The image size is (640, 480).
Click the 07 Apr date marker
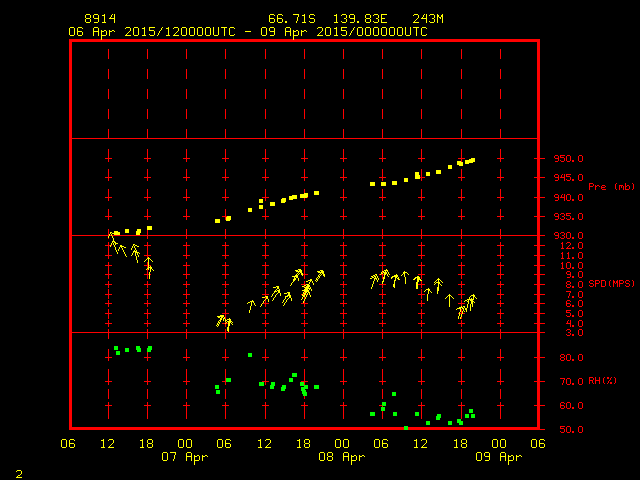point(186,457)
